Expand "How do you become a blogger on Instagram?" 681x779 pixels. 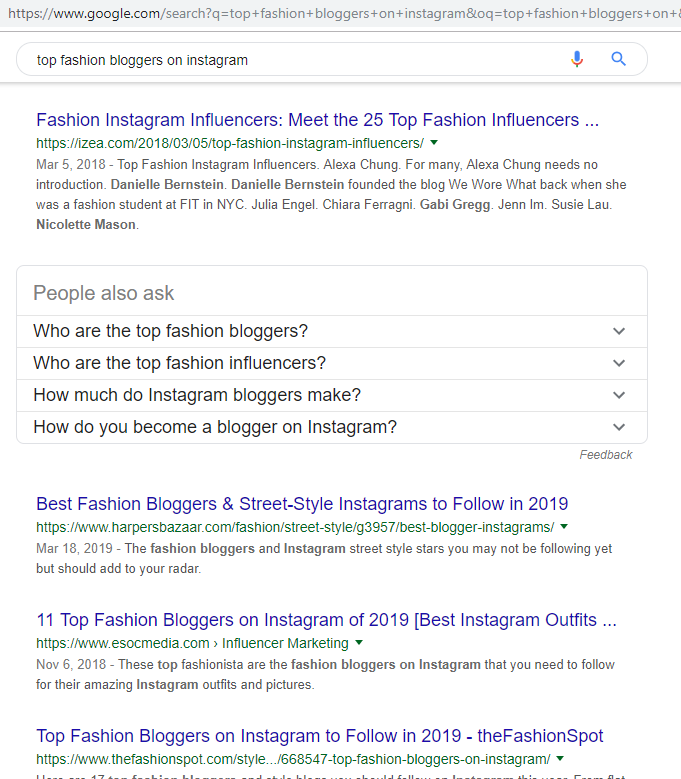coord(332,427)
